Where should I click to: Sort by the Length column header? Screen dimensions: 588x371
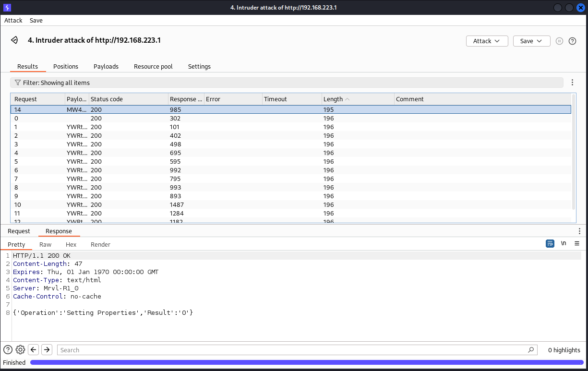(358, 99)
